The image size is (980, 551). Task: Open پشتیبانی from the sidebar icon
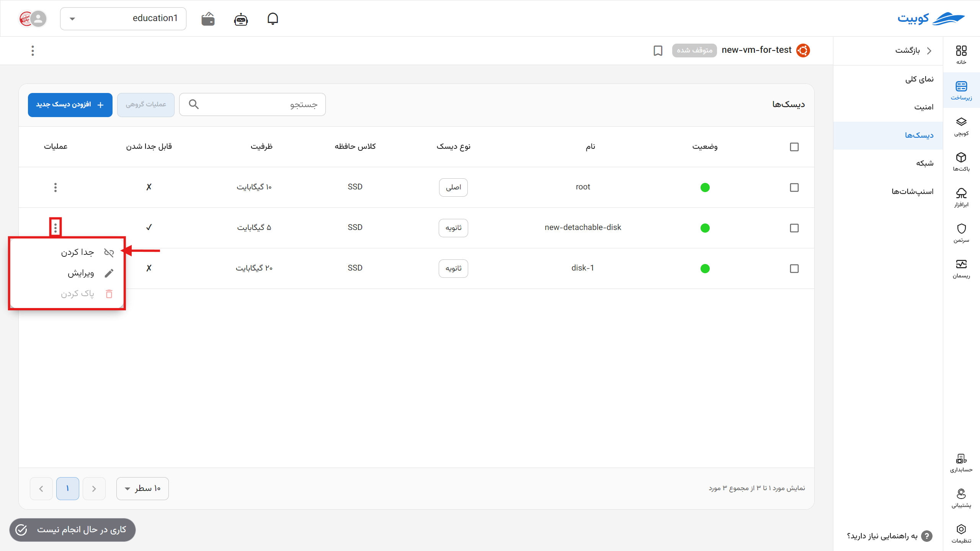click(x=962, y=496)
